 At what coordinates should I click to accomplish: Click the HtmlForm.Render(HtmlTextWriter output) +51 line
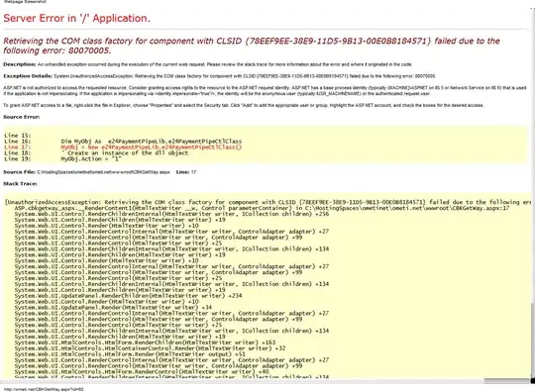130,353
